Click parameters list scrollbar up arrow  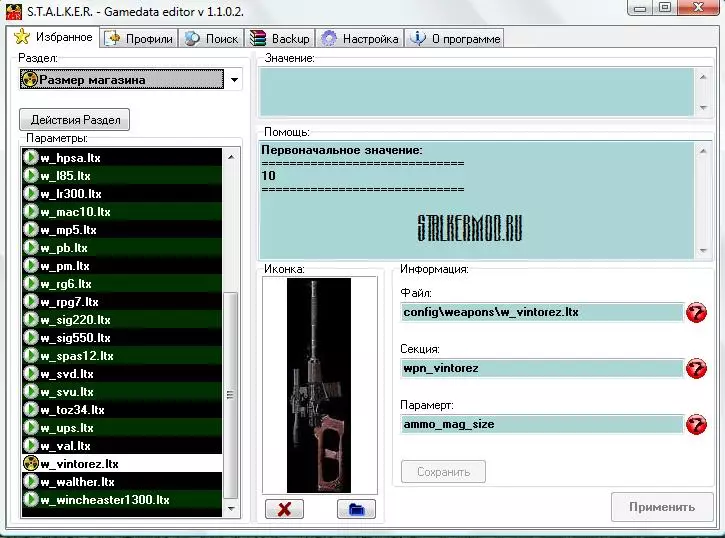point(231,158)
